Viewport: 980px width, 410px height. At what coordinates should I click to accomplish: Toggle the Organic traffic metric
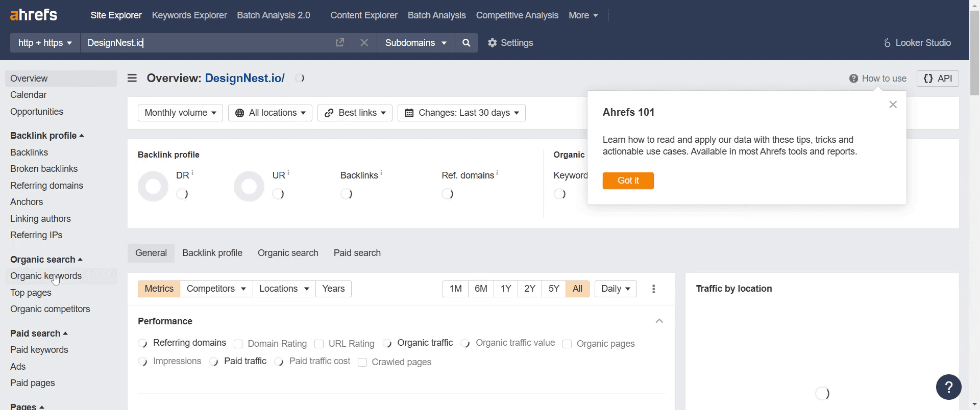[418, 343]
